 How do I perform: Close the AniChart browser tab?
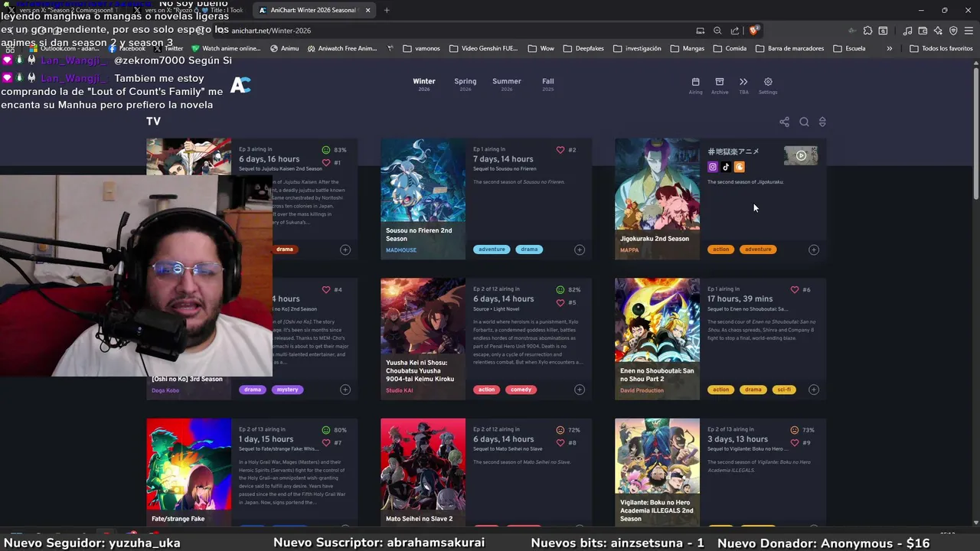tap(367, 10)
